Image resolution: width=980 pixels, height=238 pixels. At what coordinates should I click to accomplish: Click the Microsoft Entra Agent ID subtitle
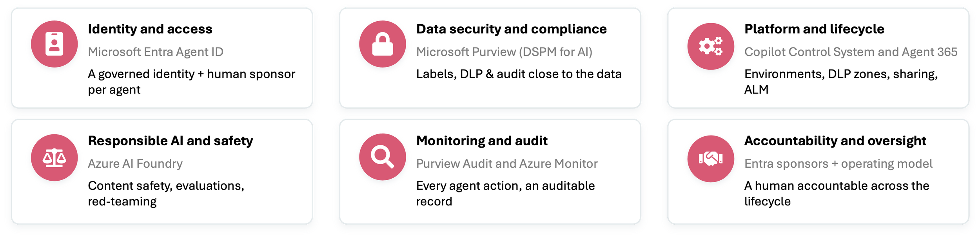tap(155, 52)
